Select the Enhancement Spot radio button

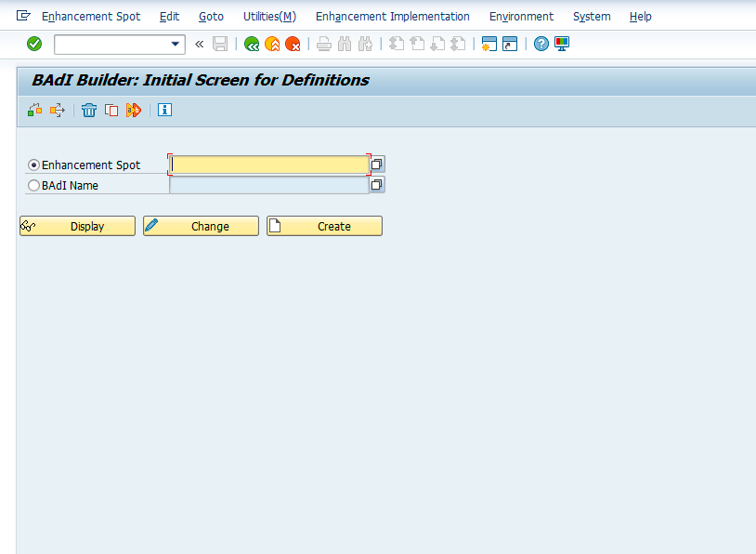coord(33,165)
